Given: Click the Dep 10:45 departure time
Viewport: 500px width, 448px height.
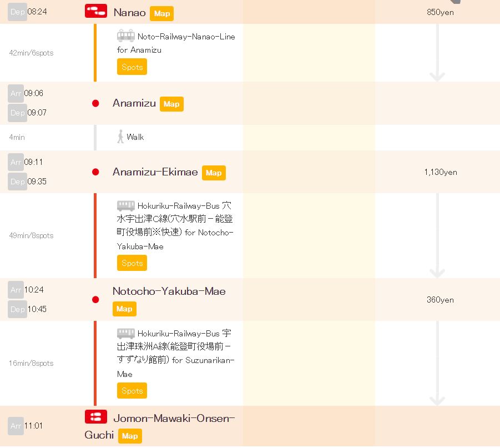Looking at the screenshot, I should [x=27, y=309].
